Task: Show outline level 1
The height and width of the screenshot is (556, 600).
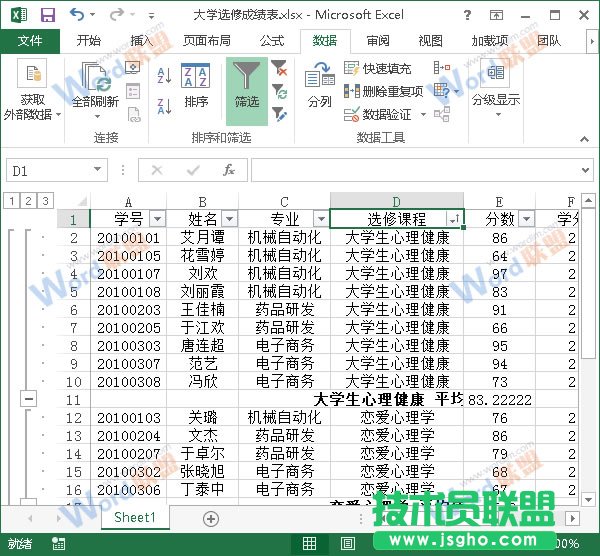Action: 12,201
